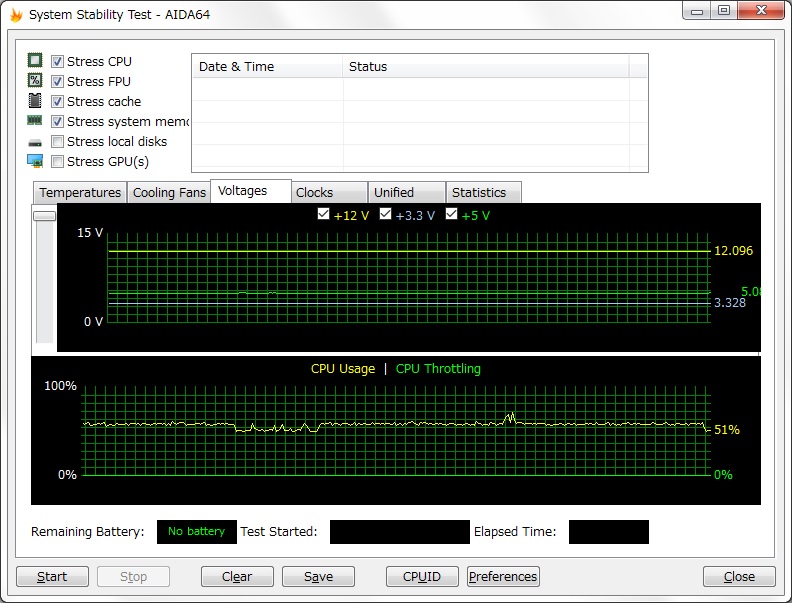Show the Statistics tab

pyautogui.click(x=483, y=192)
